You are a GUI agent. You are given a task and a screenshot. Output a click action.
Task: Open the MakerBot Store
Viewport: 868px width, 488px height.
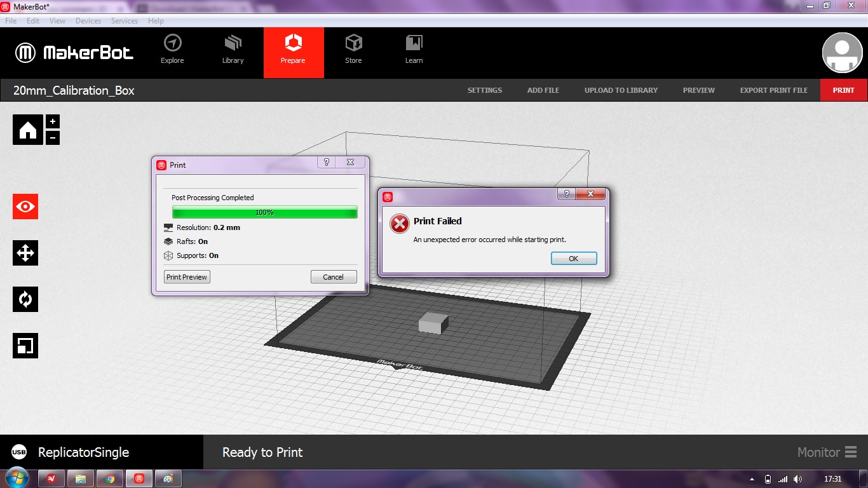[353, 50]
